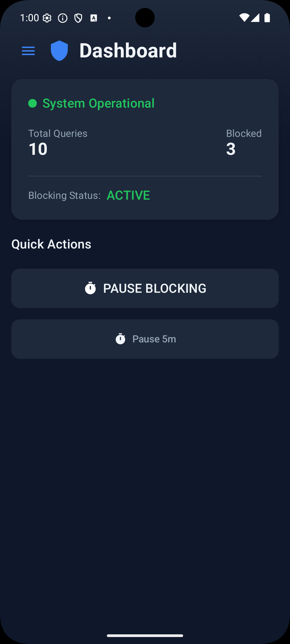The height and width of the screenshot is (644, 290).
Task: Tap System Operational to toggle system state
Action: pyautogui.click(x=99, y=103)
